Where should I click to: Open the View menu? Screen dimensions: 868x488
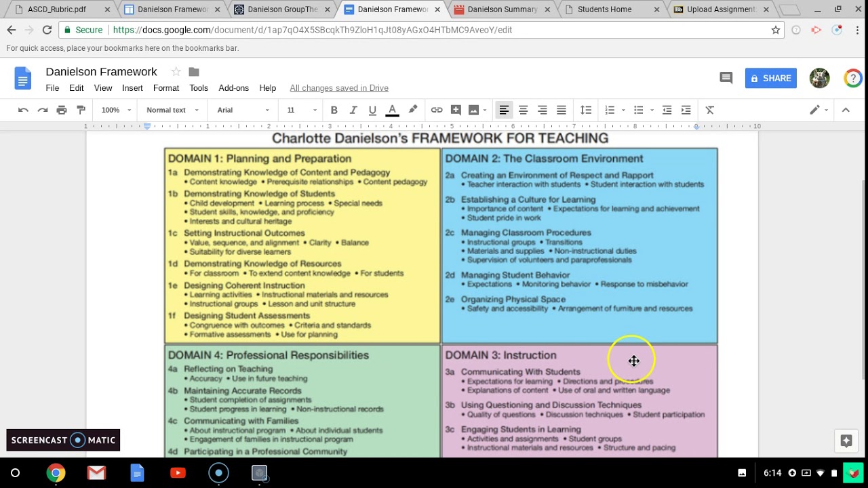tap(103, 88)
